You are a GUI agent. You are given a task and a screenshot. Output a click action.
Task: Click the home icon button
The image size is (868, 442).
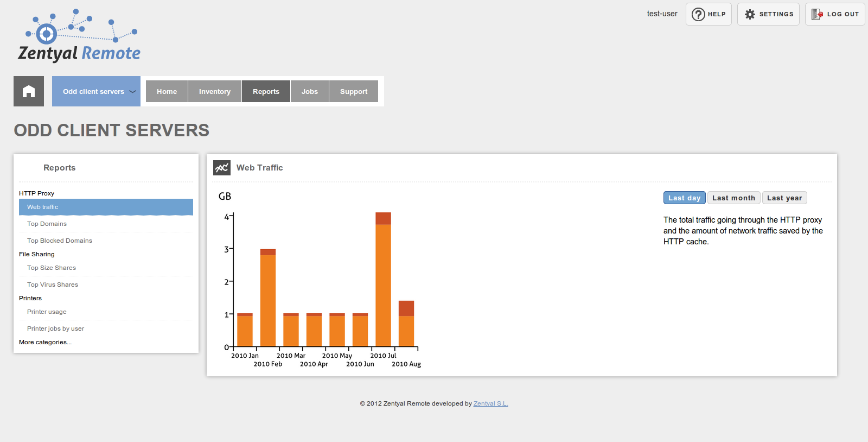click(x=29, y=91)
